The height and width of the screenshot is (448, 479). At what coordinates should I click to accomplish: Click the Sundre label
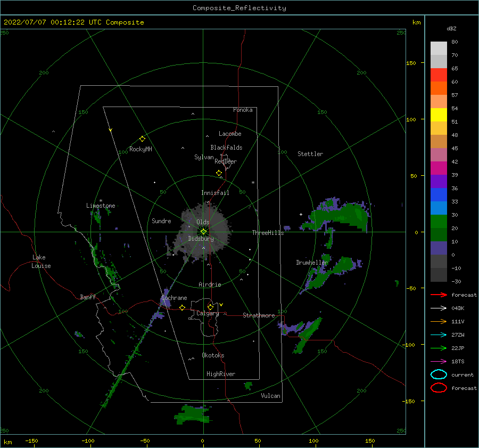click(161, 221)
